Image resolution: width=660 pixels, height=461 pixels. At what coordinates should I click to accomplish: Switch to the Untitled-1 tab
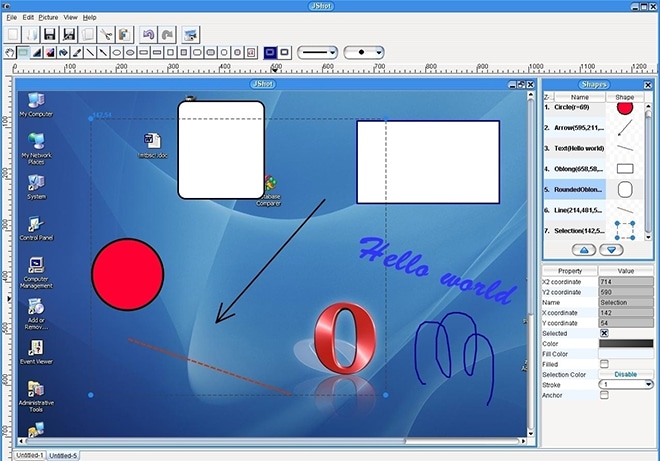click(x=30, y=455)
